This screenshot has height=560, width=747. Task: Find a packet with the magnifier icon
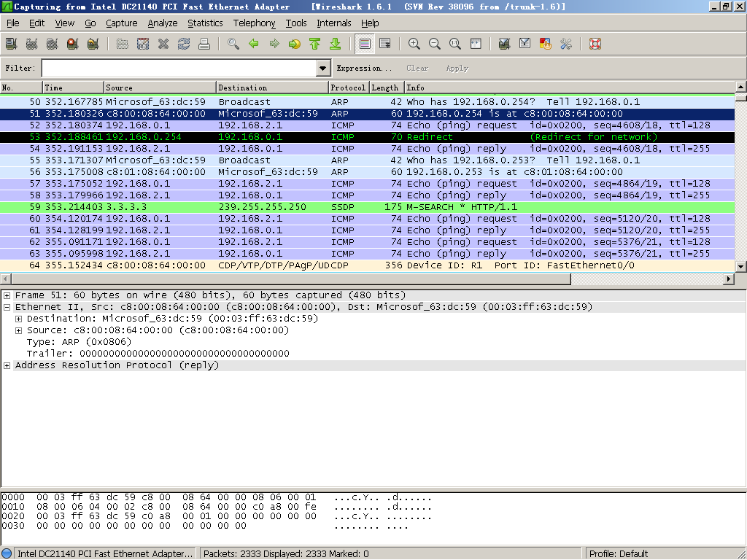pyautogui.click(x=233, y=44)
